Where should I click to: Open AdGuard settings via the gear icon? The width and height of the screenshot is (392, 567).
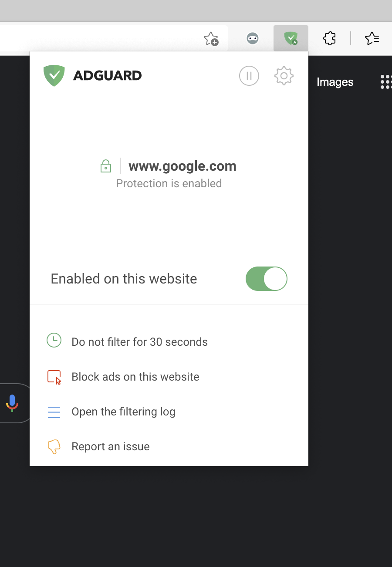284,75
